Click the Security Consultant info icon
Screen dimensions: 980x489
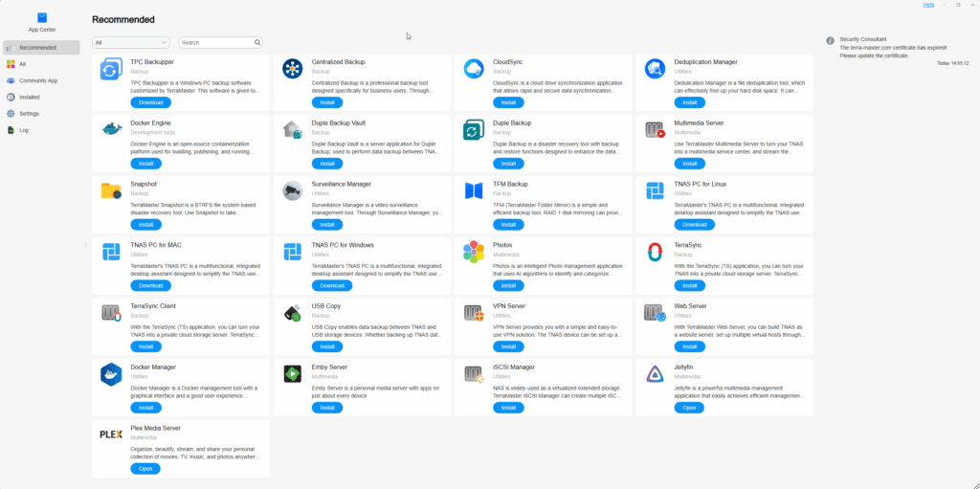pos(830,40)
